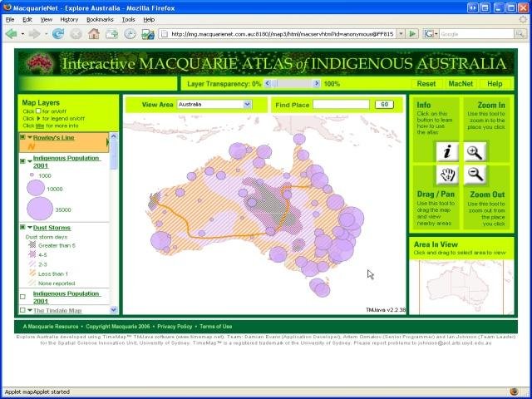This screenshot has height=399, width=532.
Task: Open the History menu
Action: [69, 20]
